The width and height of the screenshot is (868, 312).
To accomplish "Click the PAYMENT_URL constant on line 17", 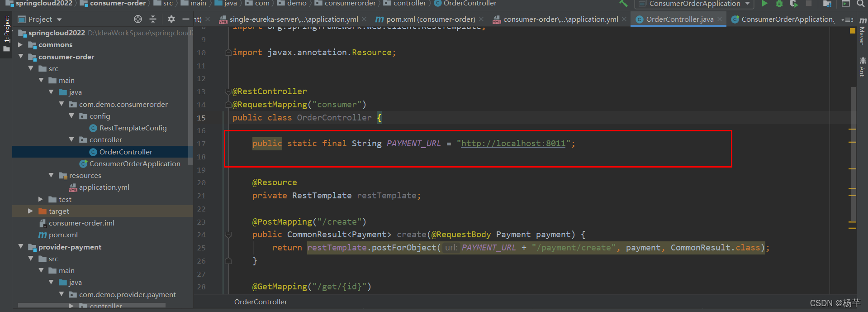I will (x=413, y=144).
